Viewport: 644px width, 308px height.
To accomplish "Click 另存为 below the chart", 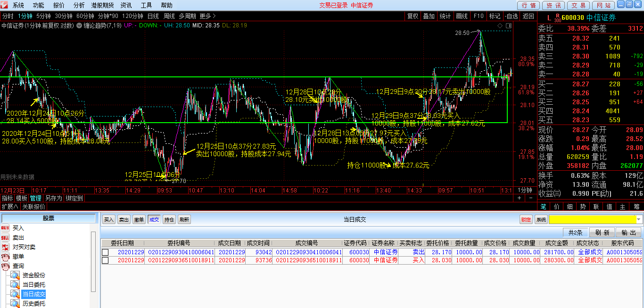I will tap(53, 198).
